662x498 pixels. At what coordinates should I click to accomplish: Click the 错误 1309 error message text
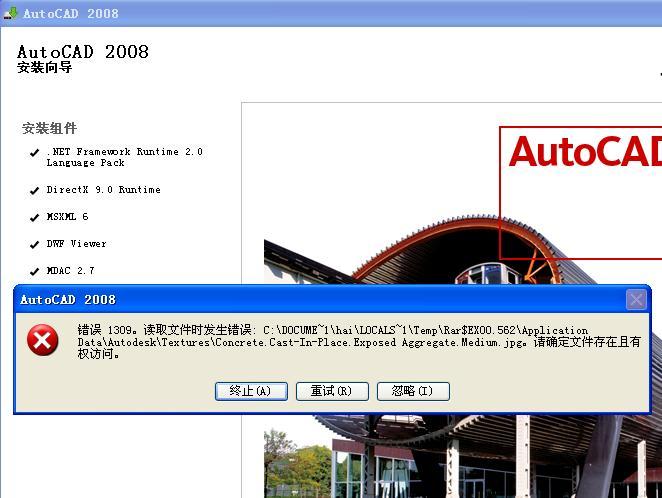[359, 342]
